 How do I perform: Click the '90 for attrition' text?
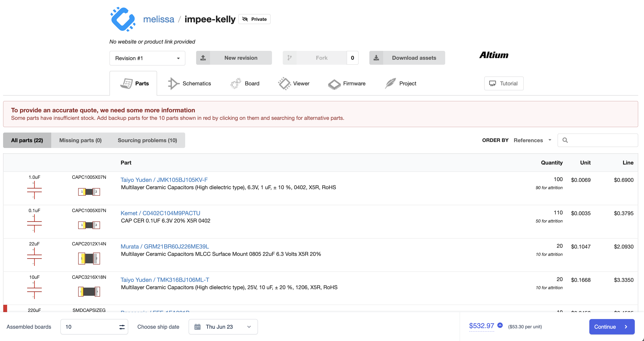(549, 188)
